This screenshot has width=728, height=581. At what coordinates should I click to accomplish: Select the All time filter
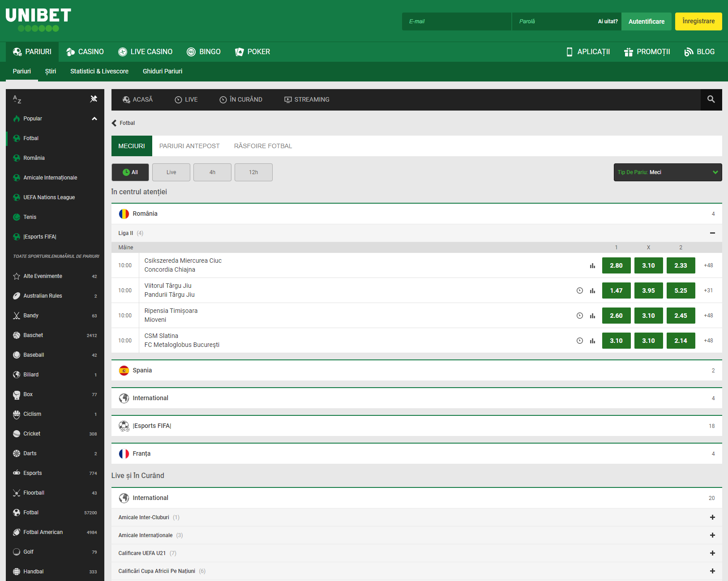click(x=130, y=172)
